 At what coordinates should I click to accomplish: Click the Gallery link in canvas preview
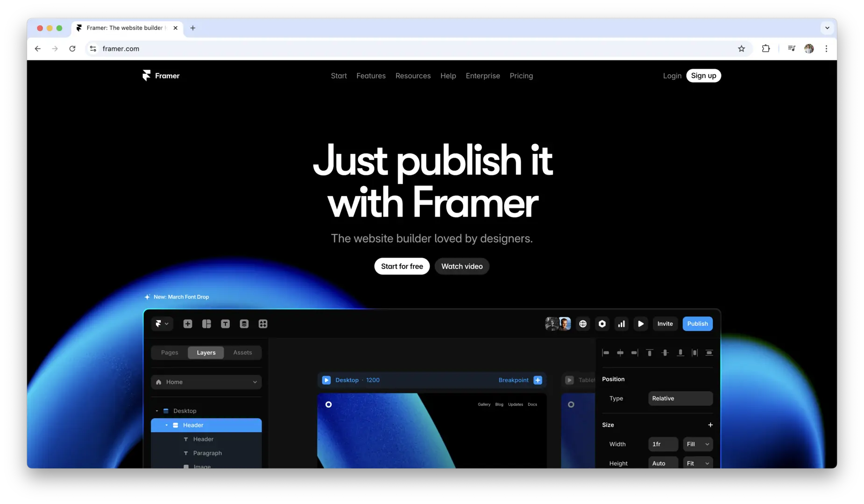tap(484, 405)
